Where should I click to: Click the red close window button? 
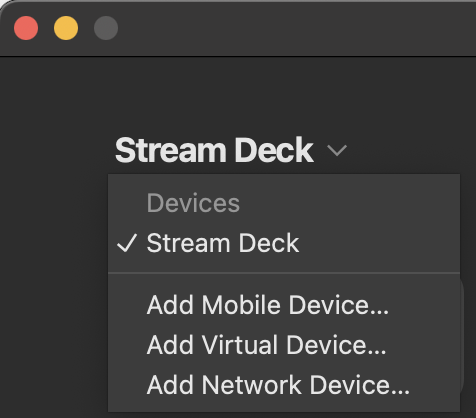coord(26,28)
